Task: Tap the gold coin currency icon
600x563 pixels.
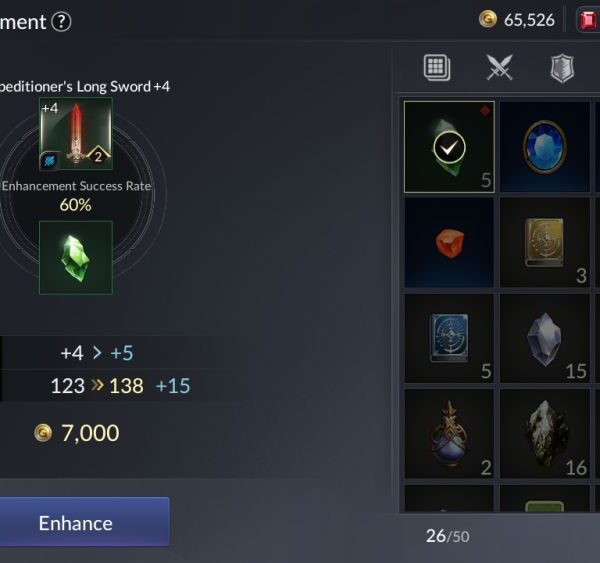Action: [488, 19]
